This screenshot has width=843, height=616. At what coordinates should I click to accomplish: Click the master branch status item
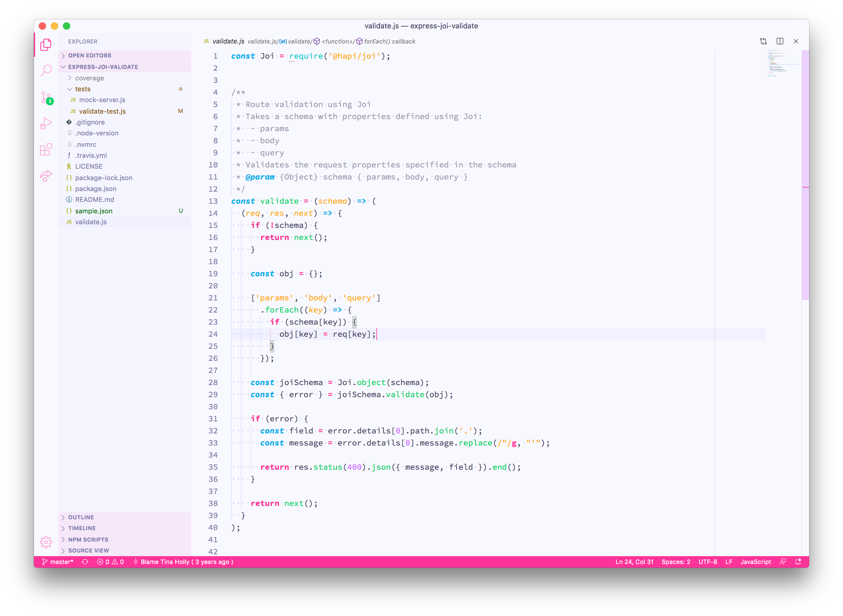pyautogui.click(x=58, y=562)
